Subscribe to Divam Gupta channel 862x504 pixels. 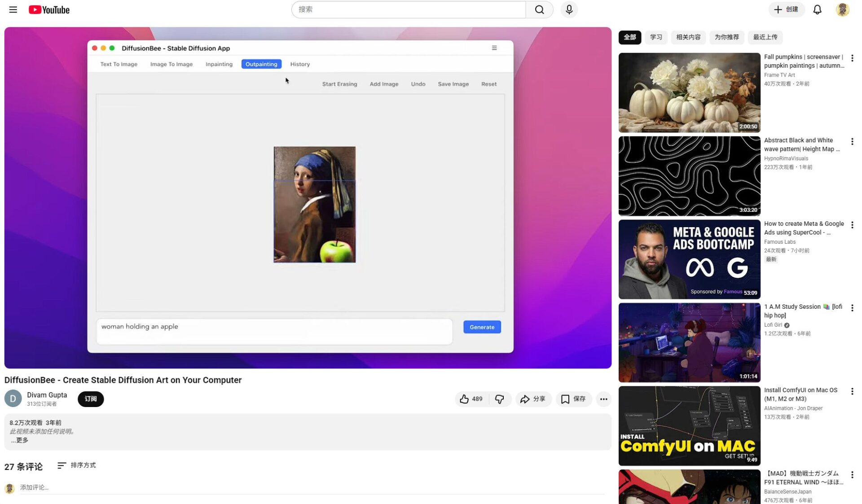click(x=90, y=399)
